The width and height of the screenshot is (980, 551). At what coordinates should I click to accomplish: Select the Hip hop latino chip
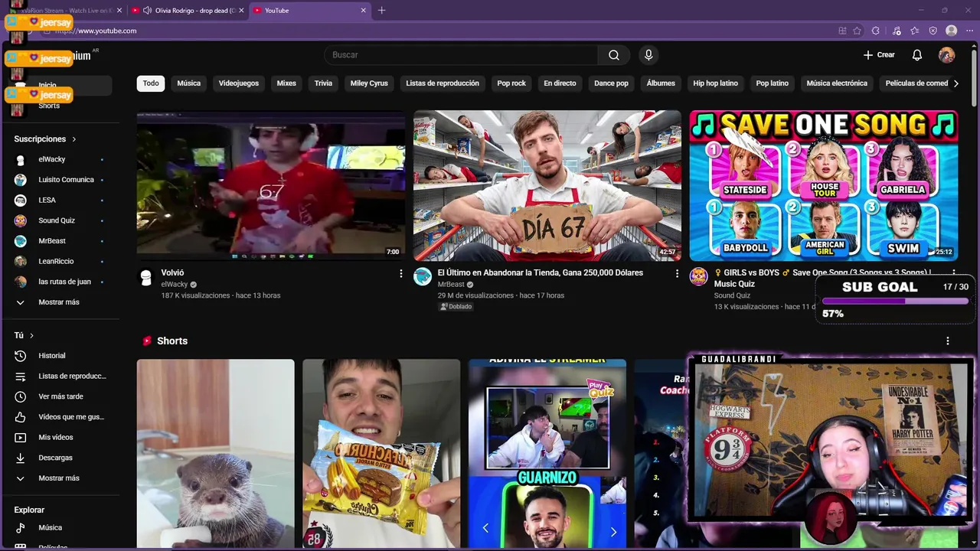[715, 83]
